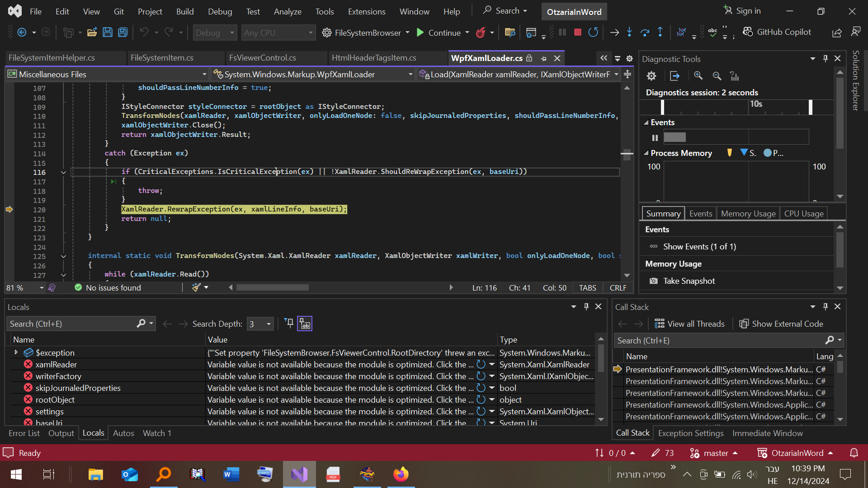This screenshot has height=488, width=868.
Task: Toggle auto-hide pin on Call Stack panel
Action: point(826,306)
